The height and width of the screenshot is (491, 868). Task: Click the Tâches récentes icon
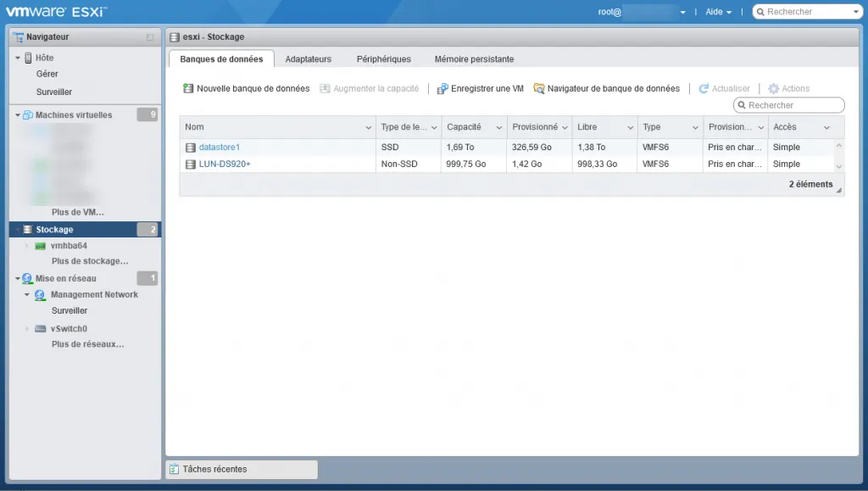[x=174, y=469]
